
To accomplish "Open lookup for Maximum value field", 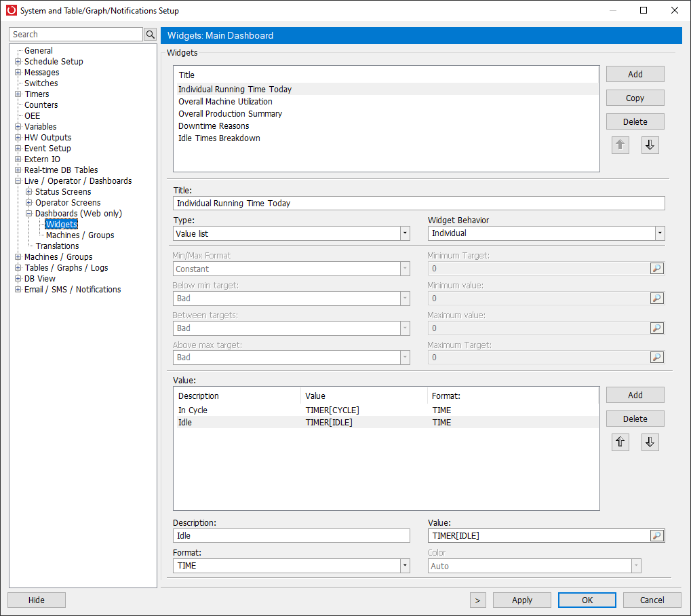I will point(656,328).
